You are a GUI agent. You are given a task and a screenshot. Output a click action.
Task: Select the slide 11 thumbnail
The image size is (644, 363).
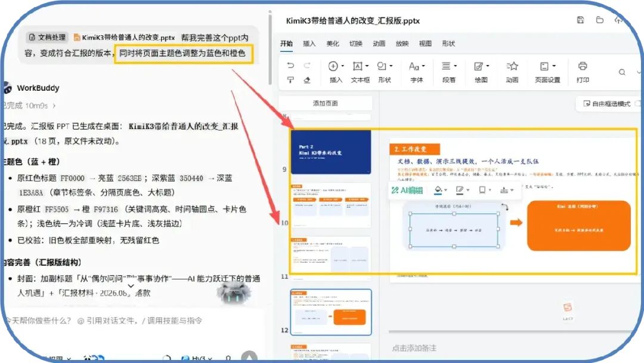tap(330, 259)
